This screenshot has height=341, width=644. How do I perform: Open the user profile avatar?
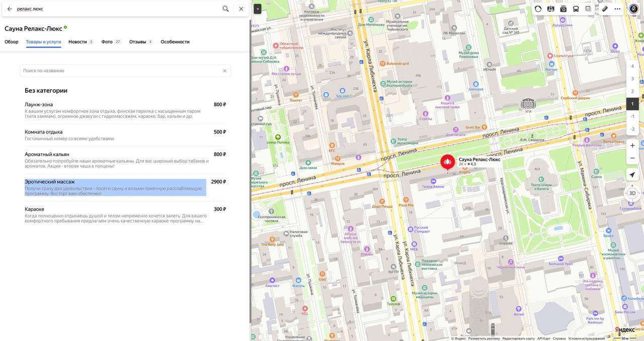[x=634, y=9]
